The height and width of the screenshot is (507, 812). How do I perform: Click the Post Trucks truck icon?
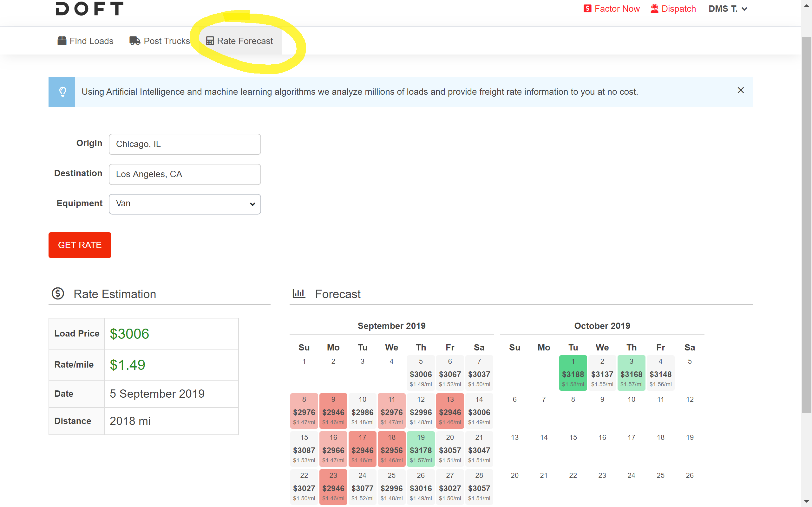(134, 41)
